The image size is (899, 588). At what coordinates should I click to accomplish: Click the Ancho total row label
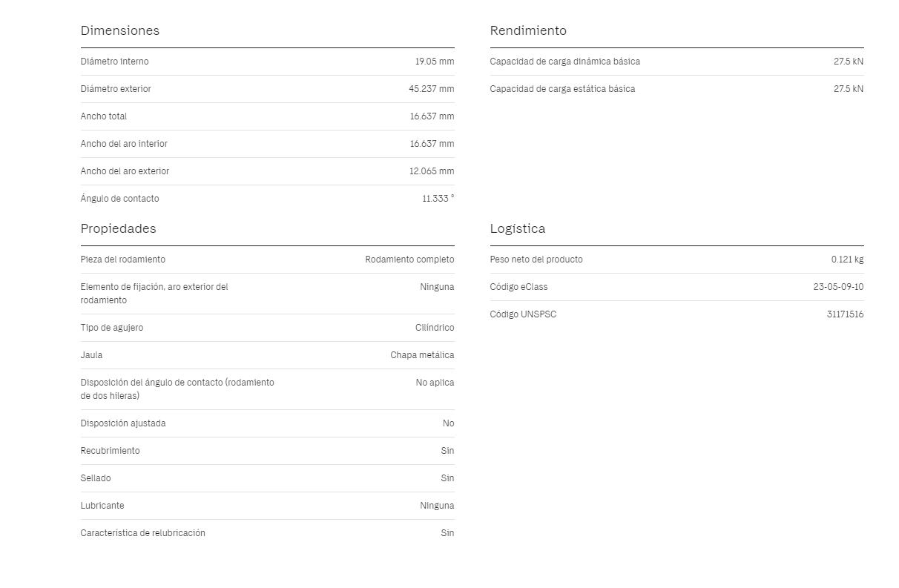point(103,116)
